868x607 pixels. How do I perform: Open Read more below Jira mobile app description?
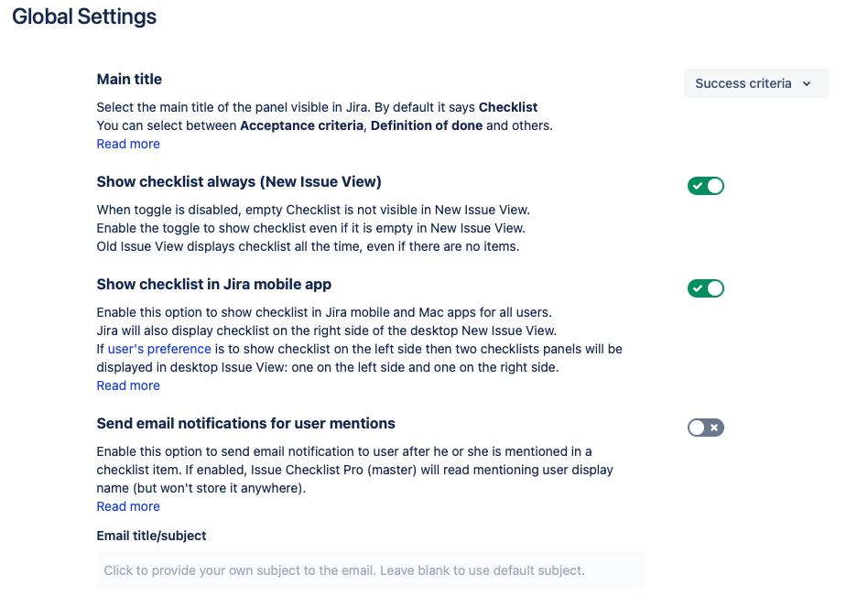click(128, 385)
